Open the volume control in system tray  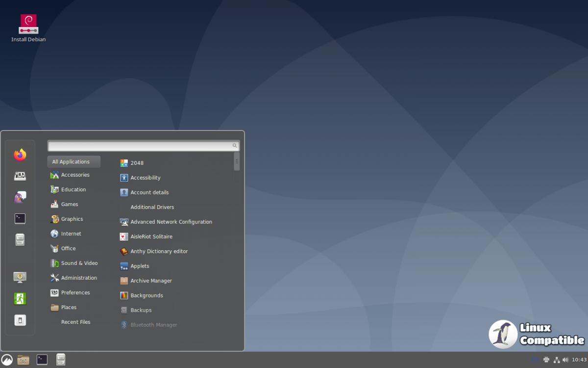[x=565, y=360]
